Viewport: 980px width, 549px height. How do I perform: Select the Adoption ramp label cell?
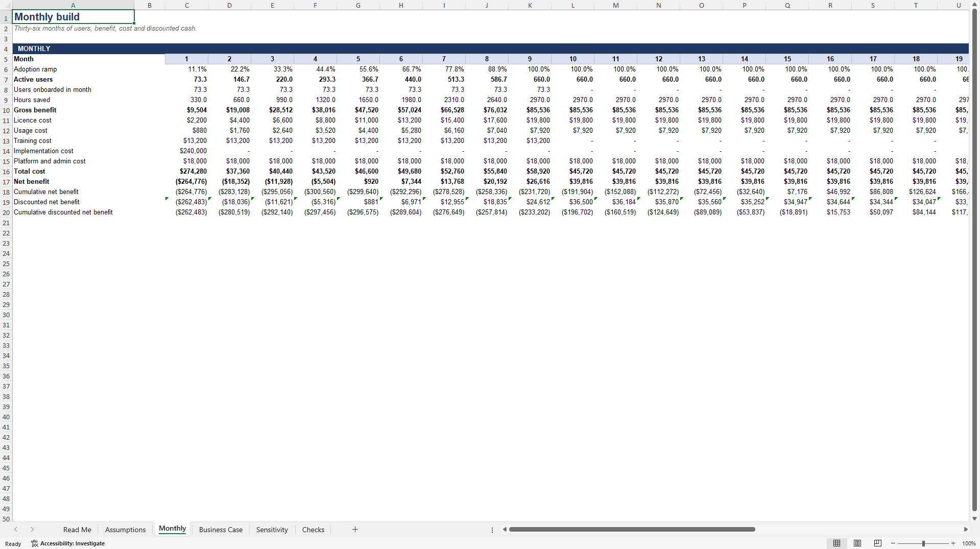73,69
